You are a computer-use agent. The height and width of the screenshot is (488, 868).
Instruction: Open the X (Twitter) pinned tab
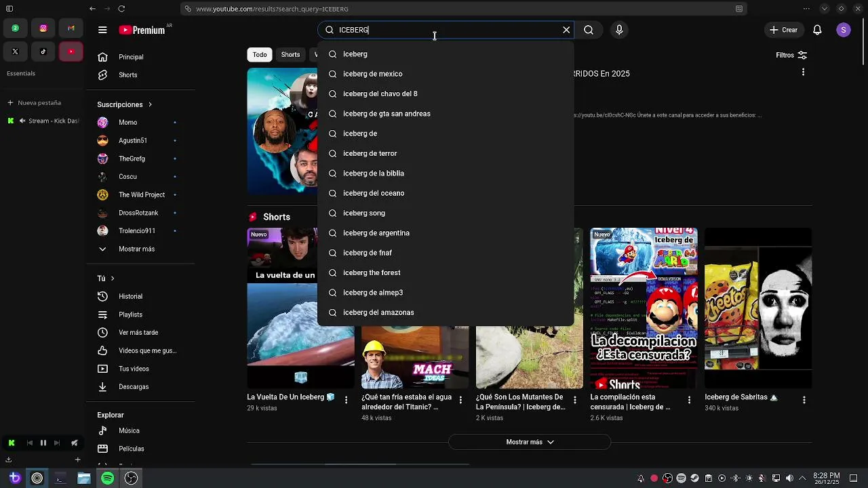click(15, 52)
